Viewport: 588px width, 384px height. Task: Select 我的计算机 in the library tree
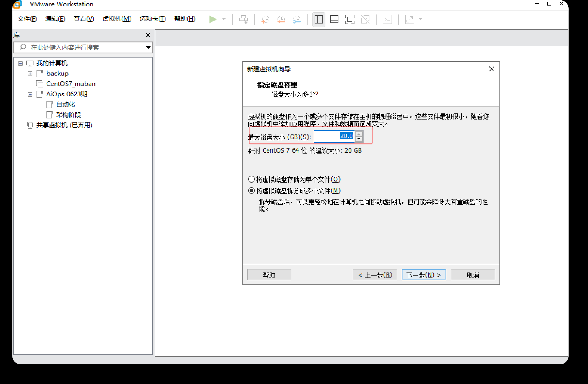(52, 63)
